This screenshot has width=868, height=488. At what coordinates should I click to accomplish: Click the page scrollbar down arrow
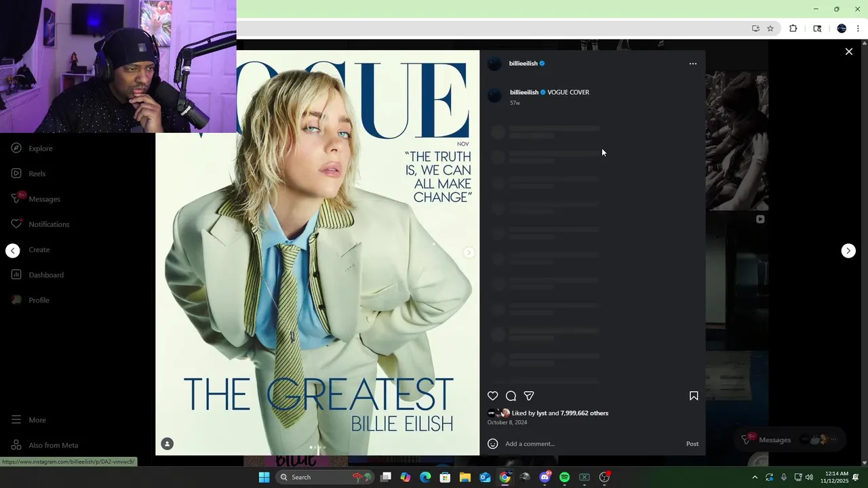point(864,462)
